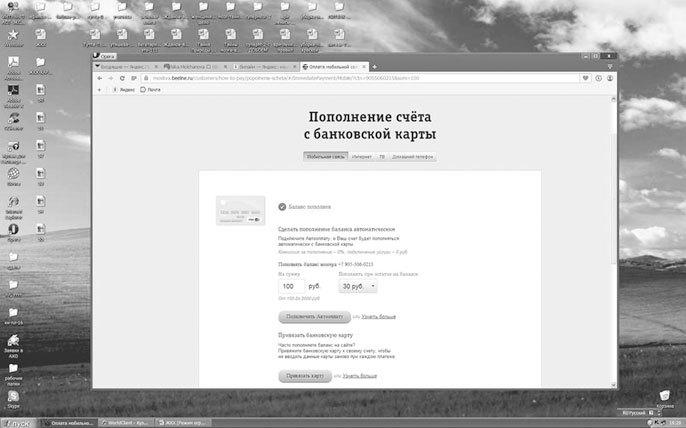Click the Пуск Start button
Image resolution: width=686 pixels, height=428 pixels.
(x=20, y=421)
